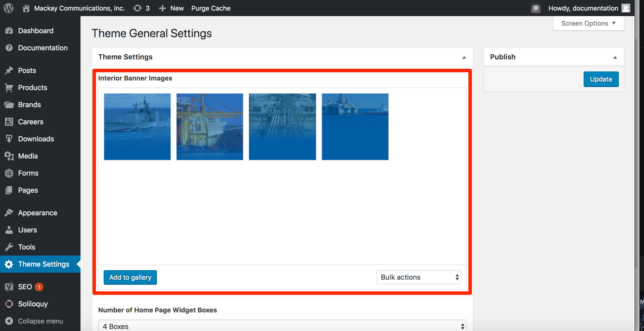Go to the Appearance menu
This screenshot has height=331, width=644.
37,213
